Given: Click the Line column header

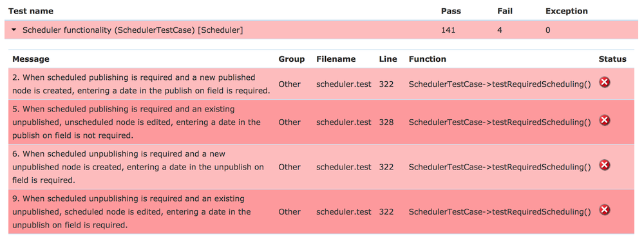Looking at the screenshot, I should [388, 59].
